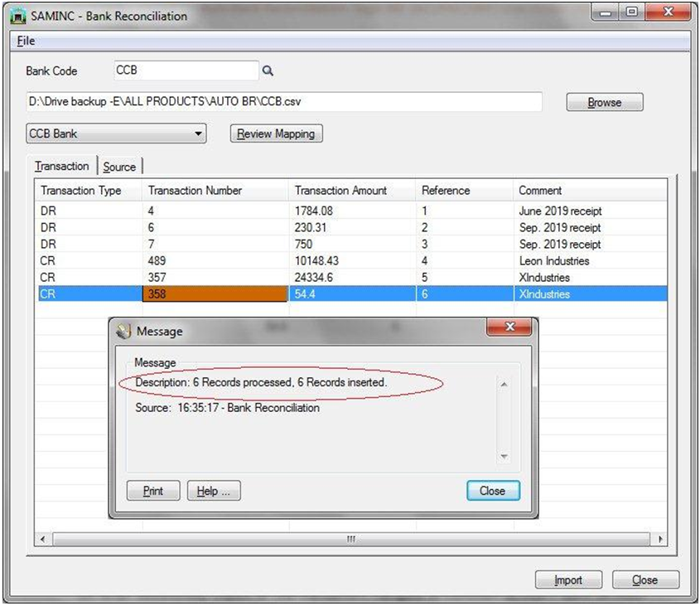This screenshot has width=700, height=606.
Task: Click Close button at window bottom
Action: (645, 580)
